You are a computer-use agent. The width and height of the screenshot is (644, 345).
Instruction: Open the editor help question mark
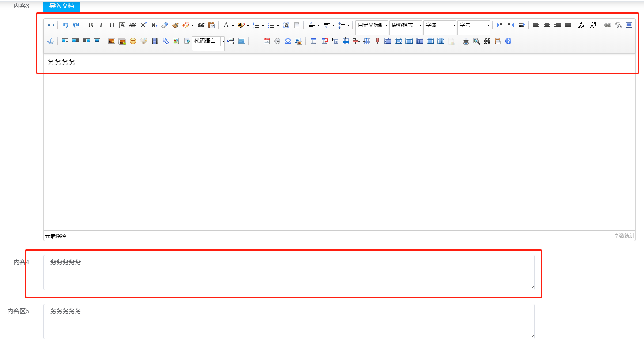click(508, 41)
